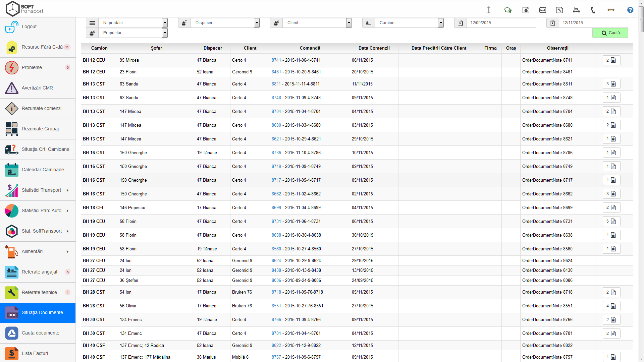The width and height of the screenshot is (644, 362).
Task: Open Lista Facturi in sidebar
Action: [38, 353]
